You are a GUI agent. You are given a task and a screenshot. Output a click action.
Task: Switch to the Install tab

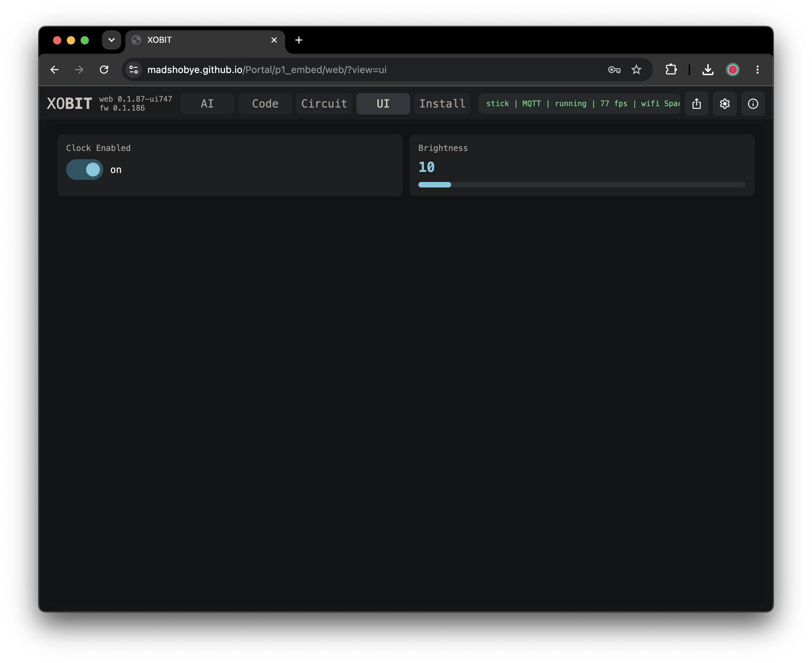point(442,103)
